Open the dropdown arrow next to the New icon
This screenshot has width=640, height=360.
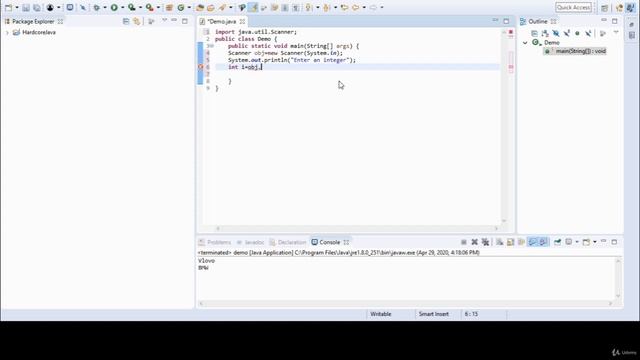(17, 7)
